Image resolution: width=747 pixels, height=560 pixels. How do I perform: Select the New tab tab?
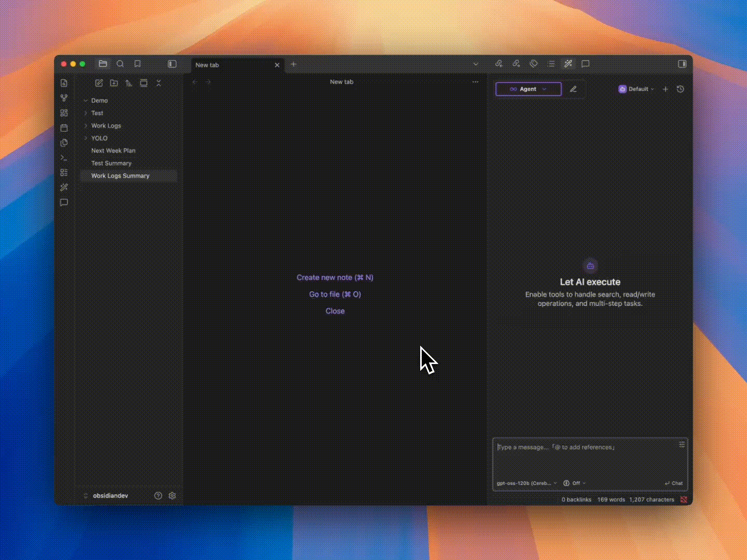coord(228,65)
